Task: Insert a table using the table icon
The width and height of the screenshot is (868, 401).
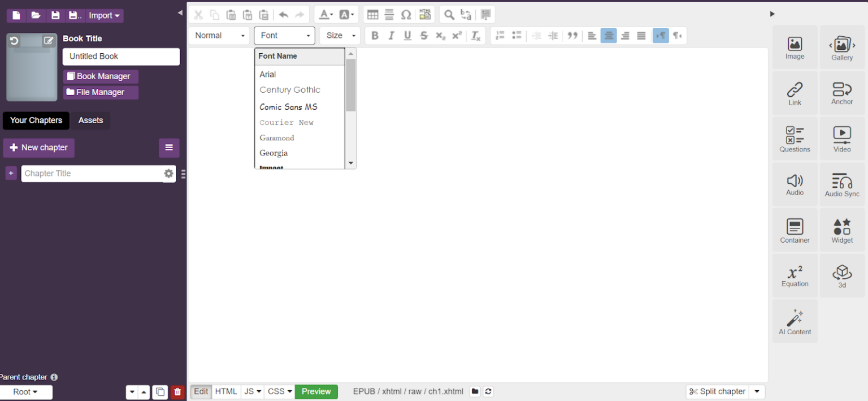Action: click(373, 14)
